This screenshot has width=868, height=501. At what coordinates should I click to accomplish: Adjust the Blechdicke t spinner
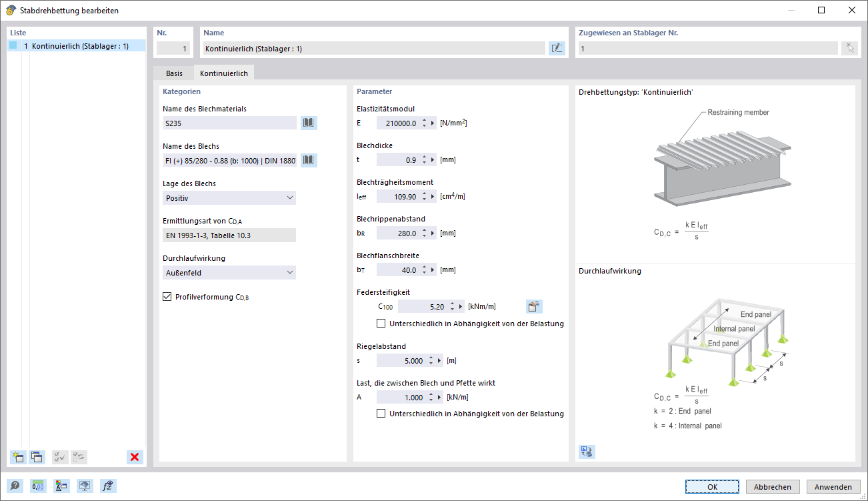click(x=424, y=159)
